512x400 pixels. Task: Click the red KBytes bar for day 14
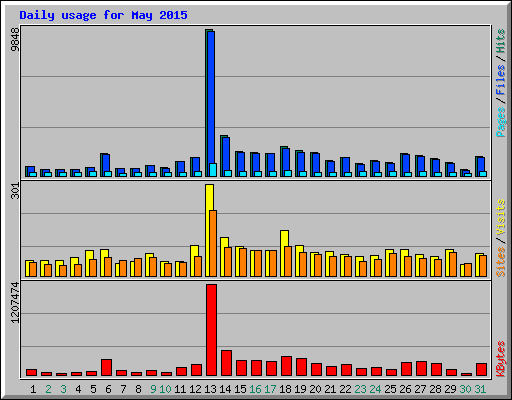[x=226, y=363]
